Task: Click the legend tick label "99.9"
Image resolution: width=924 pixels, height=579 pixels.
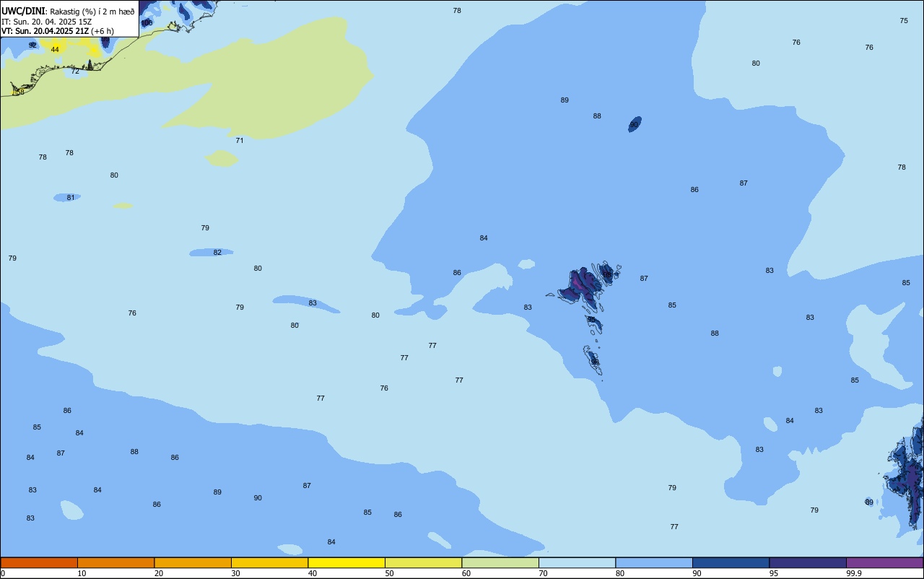Action: [854, 573]
